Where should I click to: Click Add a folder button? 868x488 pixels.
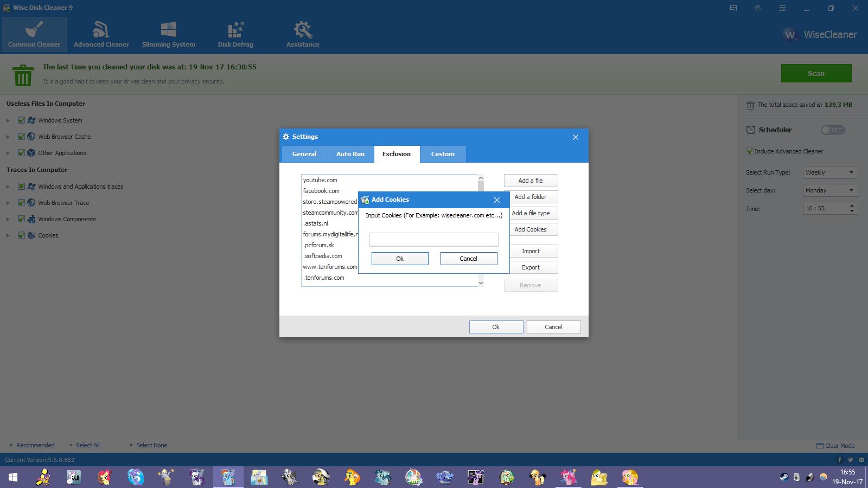pos(533,197)
